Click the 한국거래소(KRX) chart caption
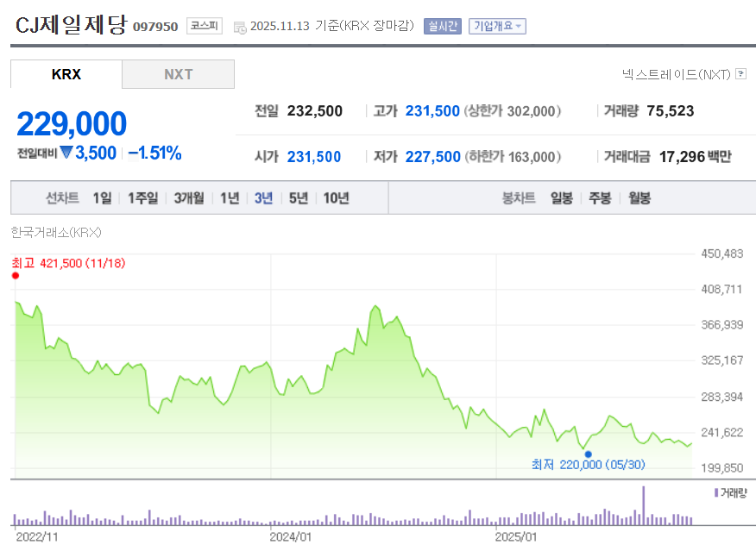Screen dimensions: 756x551 (x=56, y=233)
